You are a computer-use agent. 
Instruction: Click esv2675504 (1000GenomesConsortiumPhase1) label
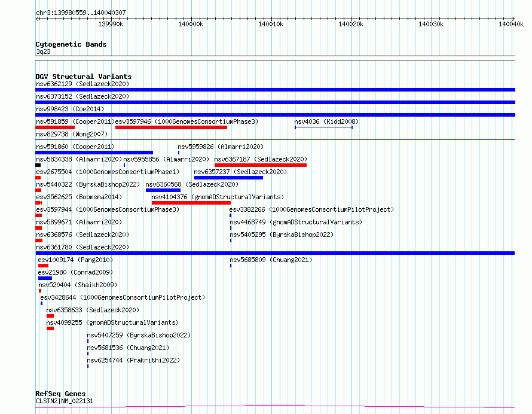[x=108, y=172]
